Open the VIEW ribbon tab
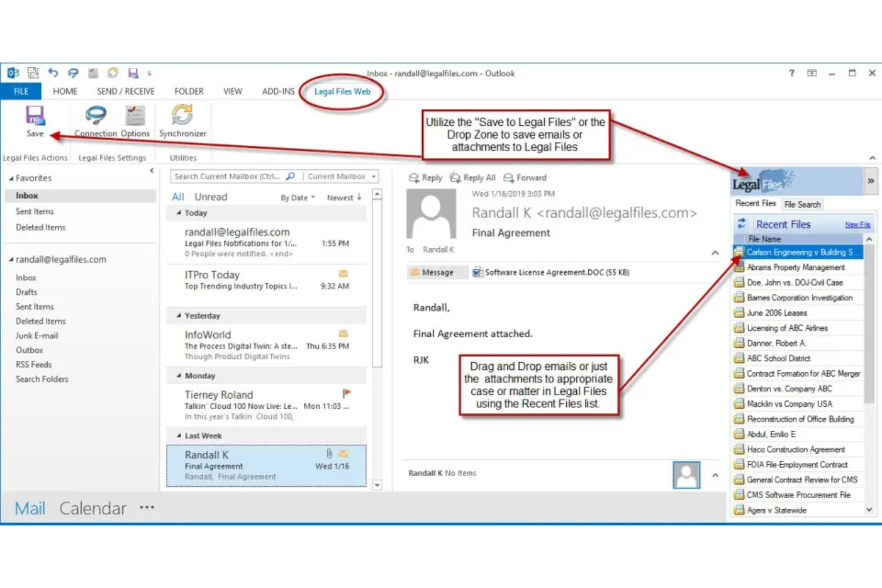 pos(232,91)
